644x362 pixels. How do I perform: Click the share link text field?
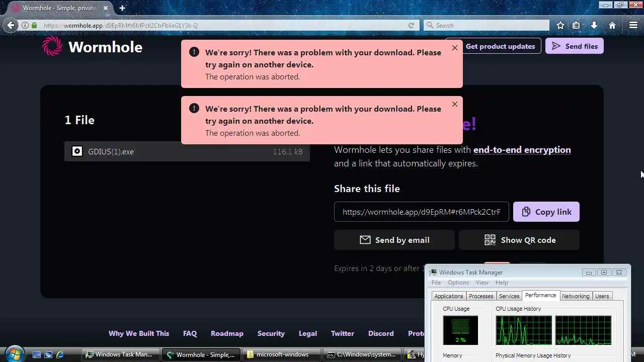click(422, 212)
